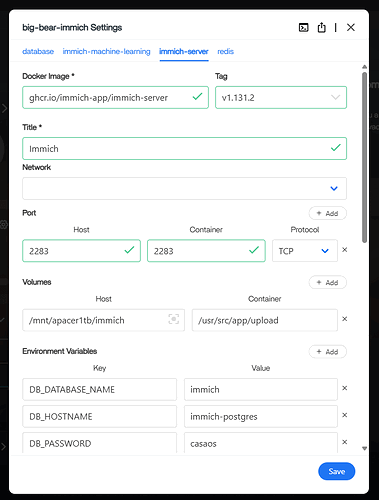Click the vertical scrollbar thumb
This screenshot has height=500, width=379.
click(365, 157)
